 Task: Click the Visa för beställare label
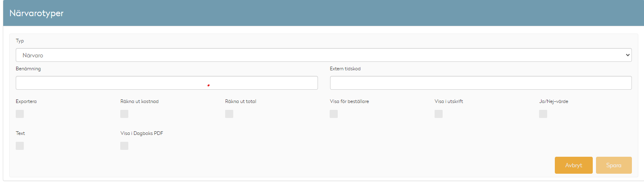[349, 101]
